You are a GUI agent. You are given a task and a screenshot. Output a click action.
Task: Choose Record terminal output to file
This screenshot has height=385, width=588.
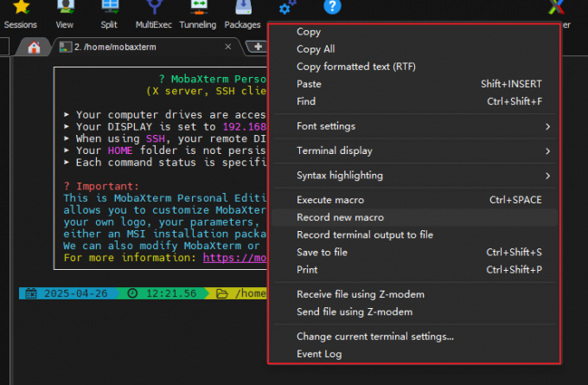click(x=414, y=235)
